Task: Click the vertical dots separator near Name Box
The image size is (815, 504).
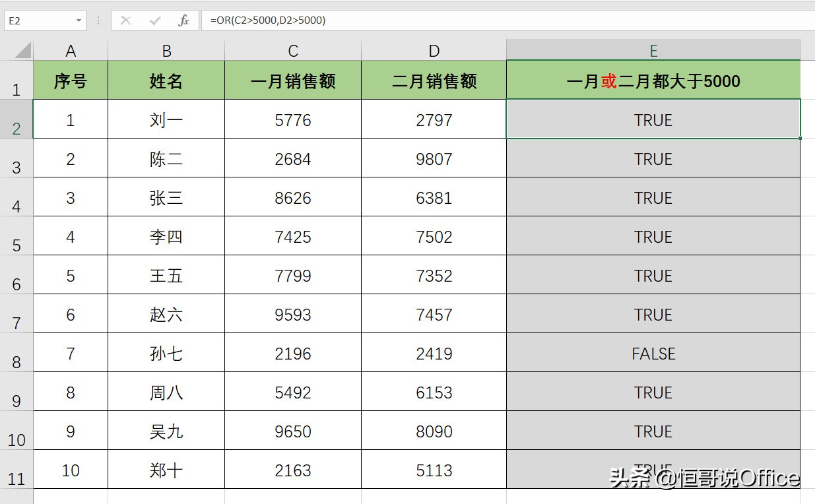Action: [x=98, y=20]
